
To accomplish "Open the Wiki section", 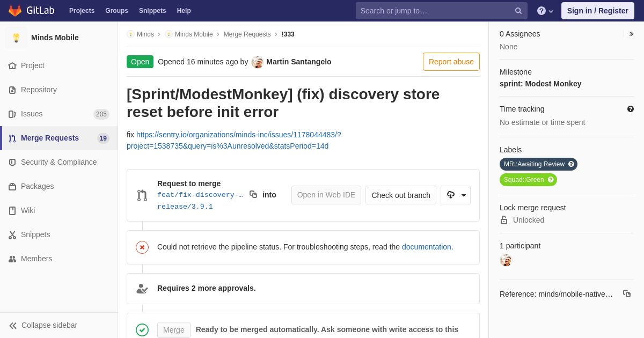I will coord(59,210).
